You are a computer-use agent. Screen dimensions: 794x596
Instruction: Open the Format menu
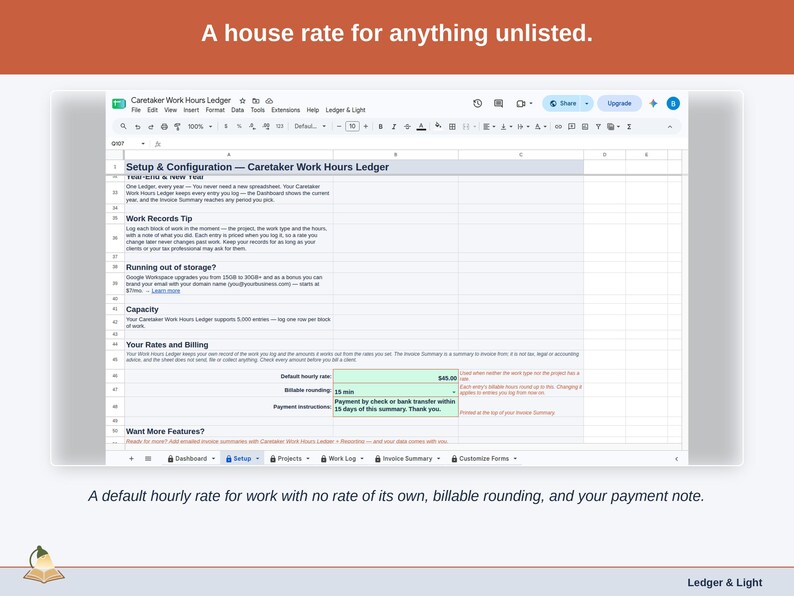[215, 110]
